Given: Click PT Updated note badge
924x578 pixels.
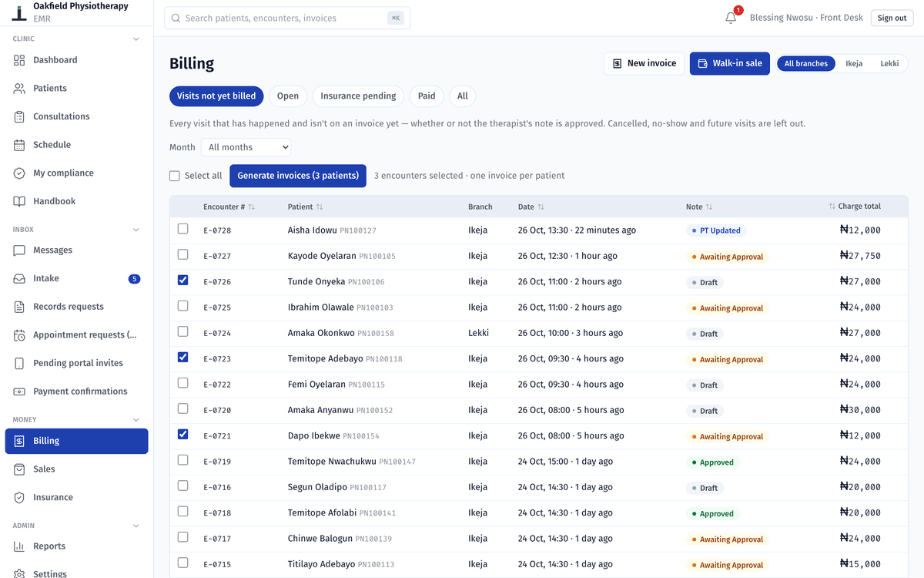Looking at the screenshot, I should pos(716,230).
